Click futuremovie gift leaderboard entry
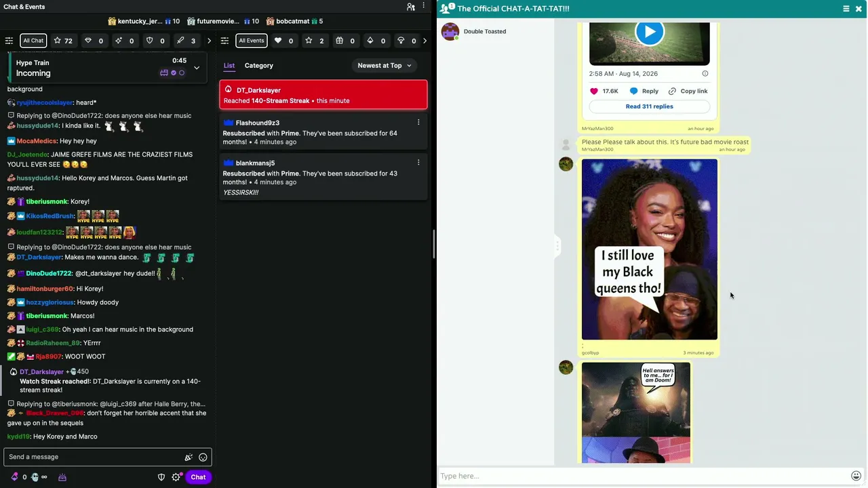Viewport: 868px width, 488px height. coord(223,21)
